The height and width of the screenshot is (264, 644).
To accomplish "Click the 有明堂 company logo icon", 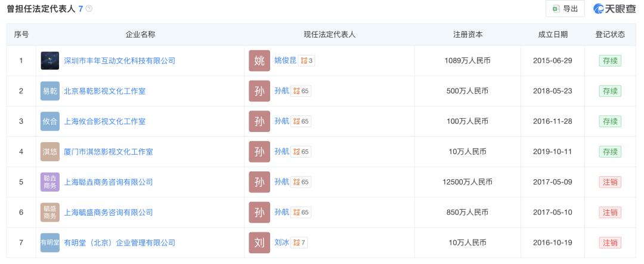I will pyautogui.click(x=50, y=242).
